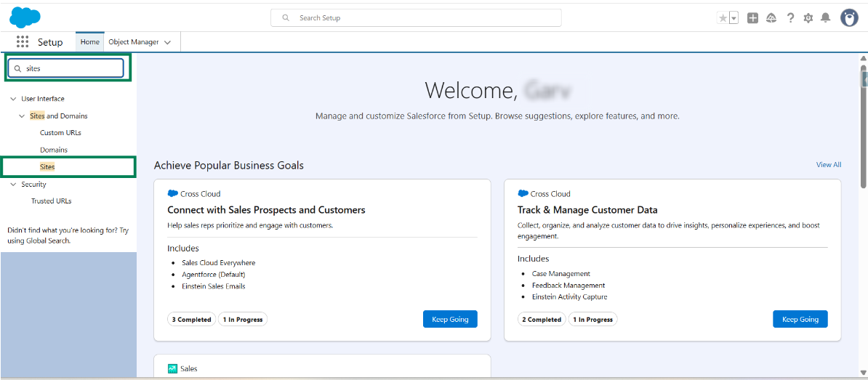The height and width of the screenshot is (380, 868).
Task: Click the Favorites star icon
Action: (723, 18)
